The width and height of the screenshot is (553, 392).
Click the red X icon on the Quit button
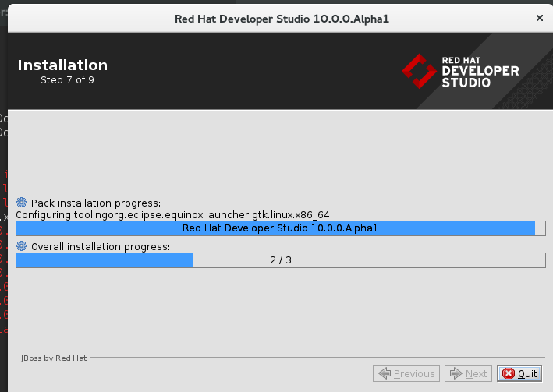[509, 373]
